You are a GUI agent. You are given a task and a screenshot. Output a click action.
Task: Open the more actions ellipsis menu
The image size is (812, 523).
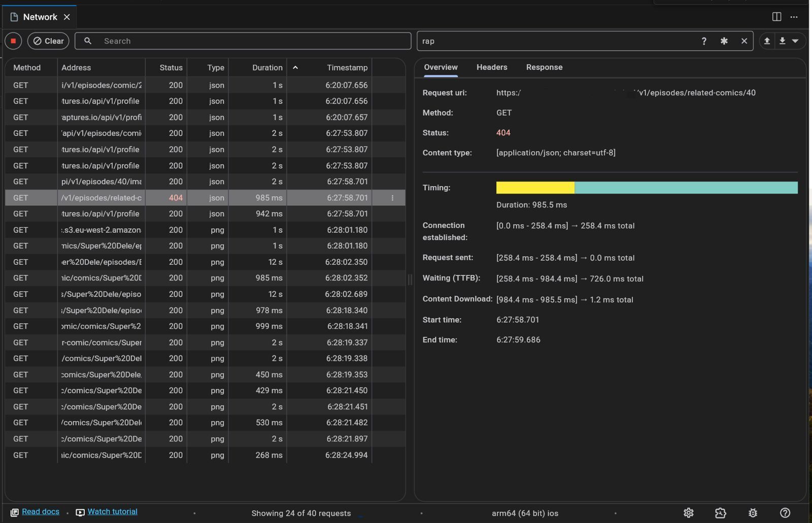coord(794,17)
